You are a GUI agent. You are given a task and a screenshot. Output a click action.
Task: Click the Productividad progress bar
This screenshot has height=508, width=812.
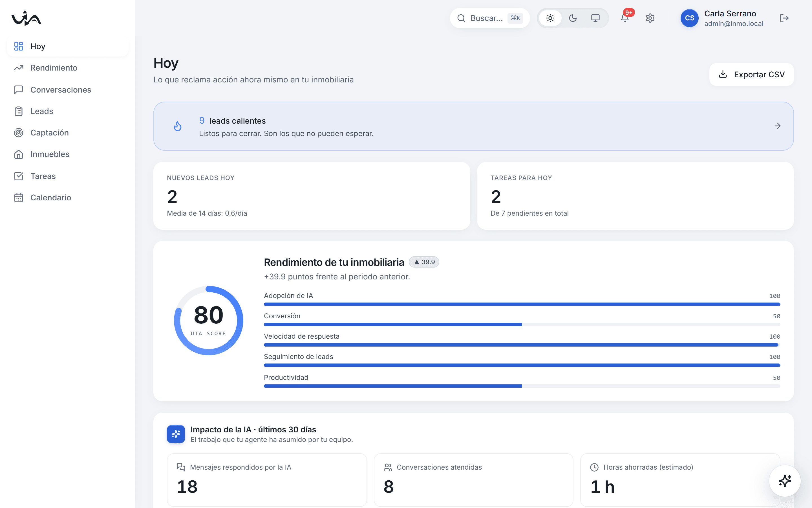(x=522, y=386)
